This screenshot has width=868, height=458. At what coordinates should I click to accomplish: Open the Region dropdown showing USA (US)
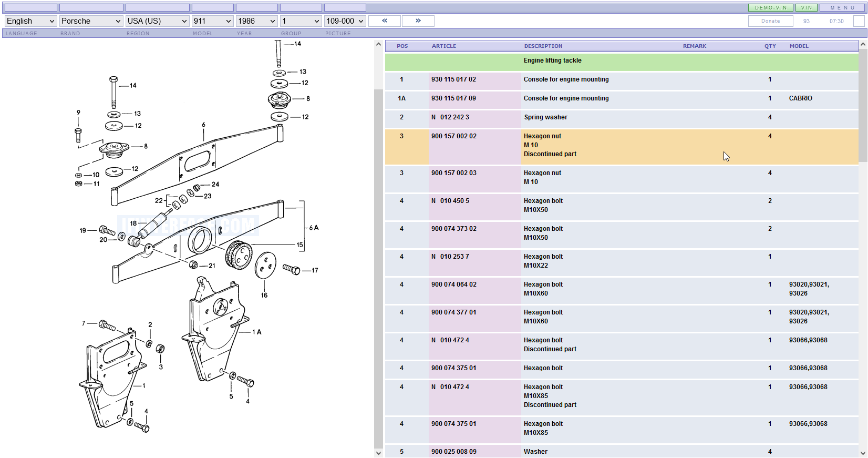pyautogui.click(x=157, y=21)
